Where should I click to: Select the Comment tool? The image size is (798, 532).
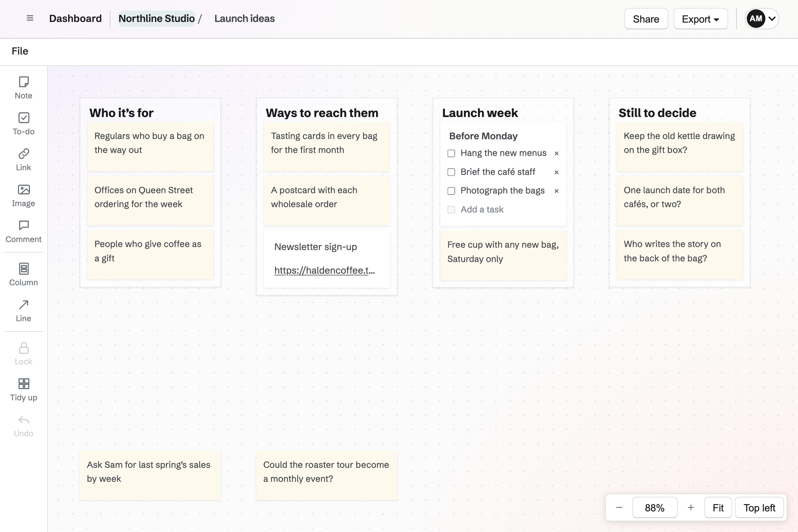pos(23,231)
